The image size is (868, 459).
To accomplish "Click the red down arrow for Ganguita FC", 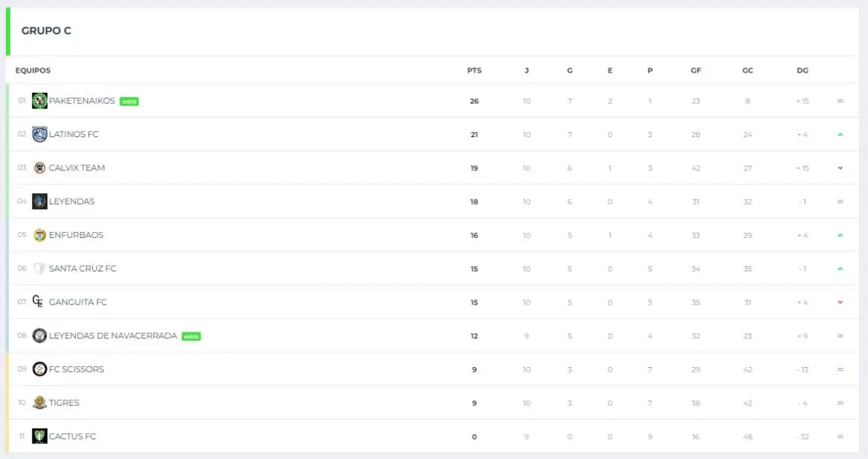I will pyautogui.click(x=841, y=303).
